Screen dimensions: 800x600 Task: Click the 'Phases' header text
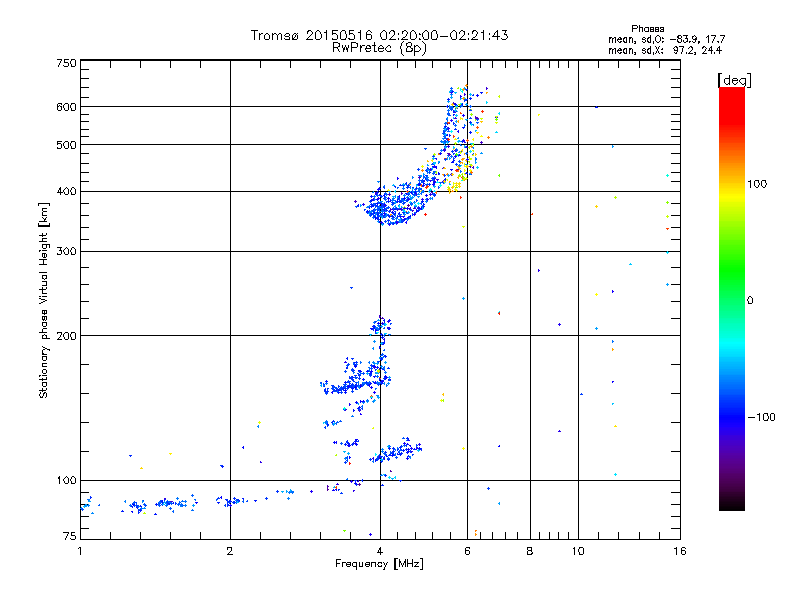pyautogui.click(x=647, y=29)
